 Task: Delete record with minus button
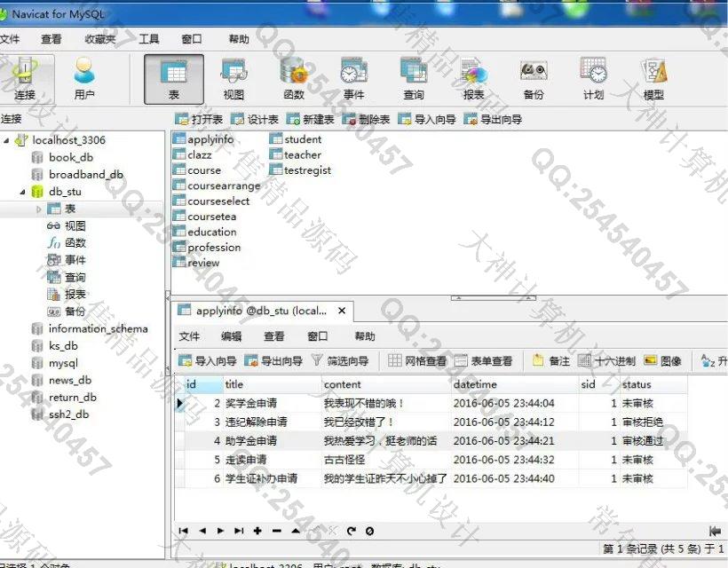(x=277, y=531)
